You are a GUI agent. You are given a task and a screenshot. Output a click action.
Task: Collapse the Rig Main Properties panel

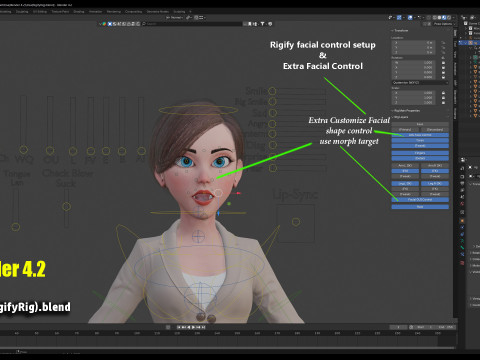[392, 111]
